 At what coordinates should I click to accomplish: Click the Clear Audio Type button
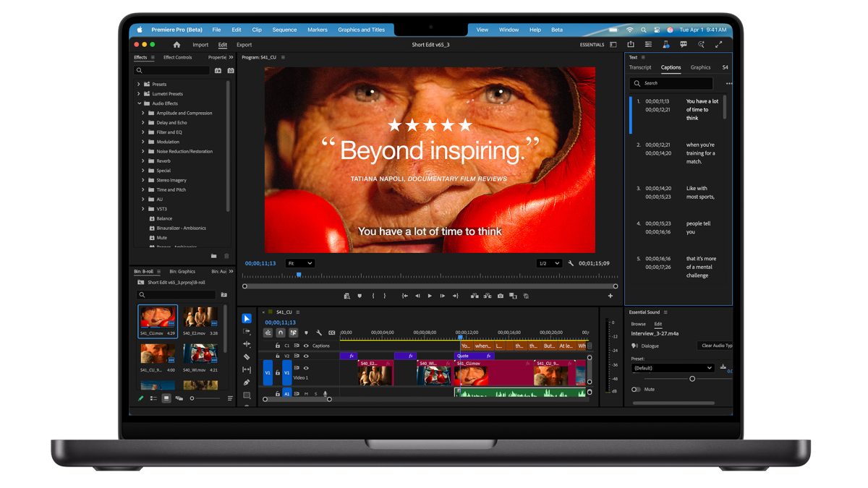[716, 346]
